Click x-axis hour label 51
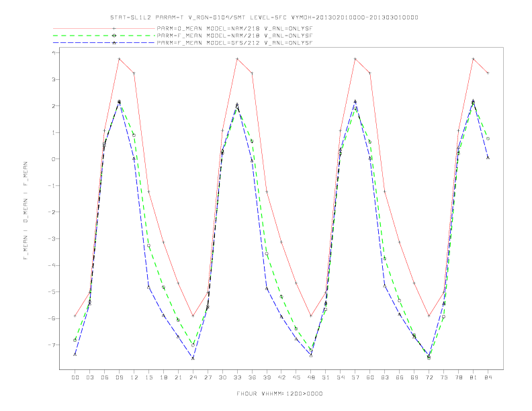 click(x=326, y=377)
